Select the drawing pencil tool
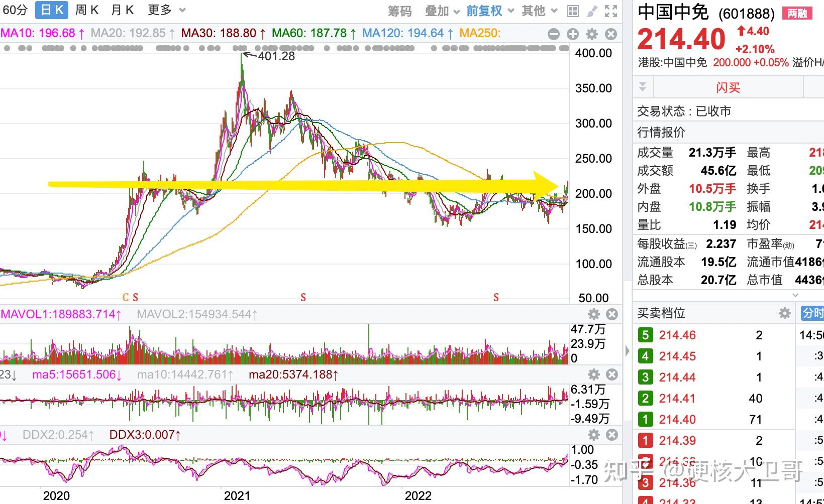The image size is (824, 504). (592, 11)
